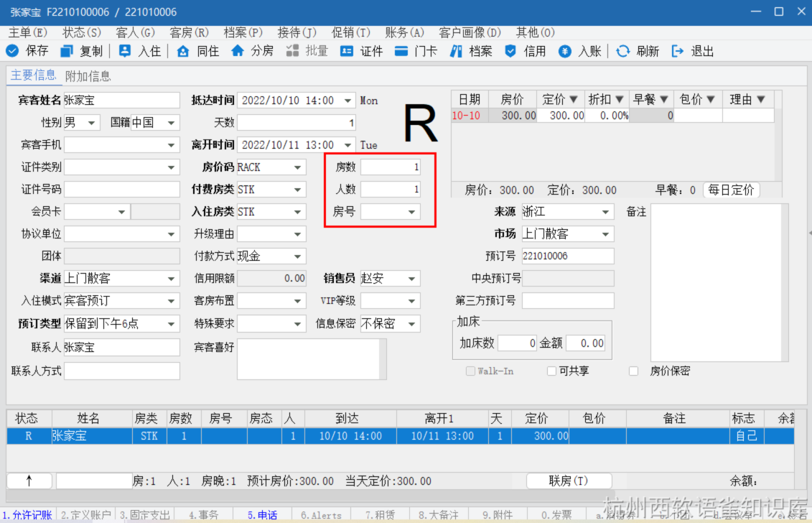Image resolution: width=812 pixels, height=523 pixels.
Task: Open the 信息保密 不保密 dropdown
Action: point(411,324)
